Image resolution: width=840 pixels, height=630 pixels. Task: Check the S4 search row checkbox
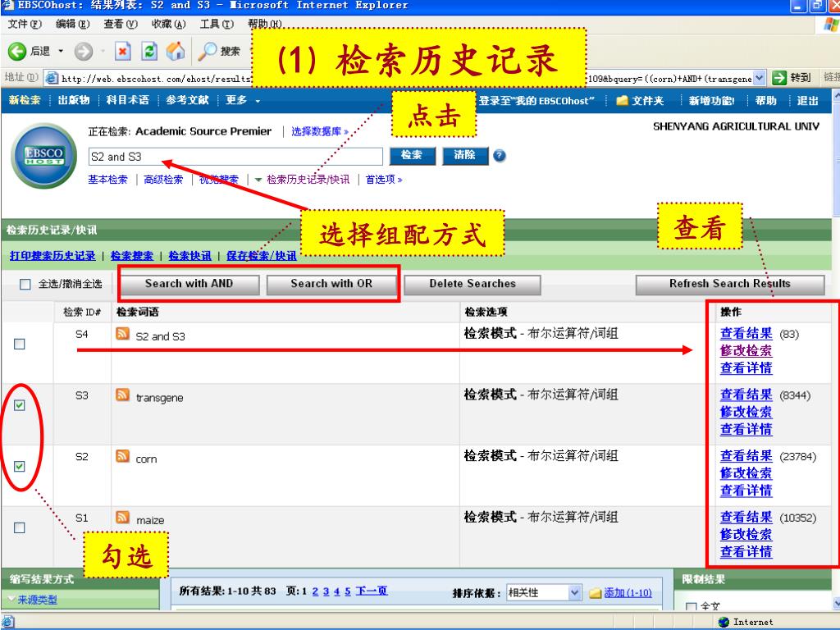(20, 344)
